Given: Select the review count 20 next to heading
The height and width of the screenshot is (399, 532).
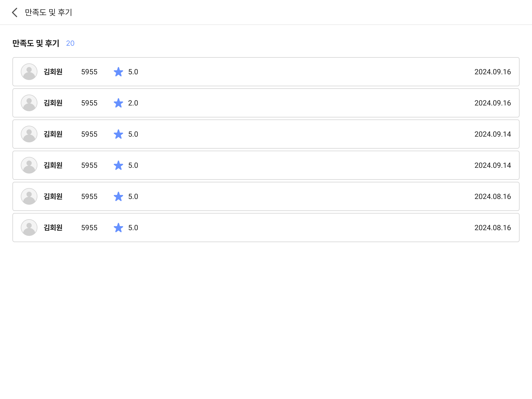Looking at the screenshot, I should coord(70,43).
